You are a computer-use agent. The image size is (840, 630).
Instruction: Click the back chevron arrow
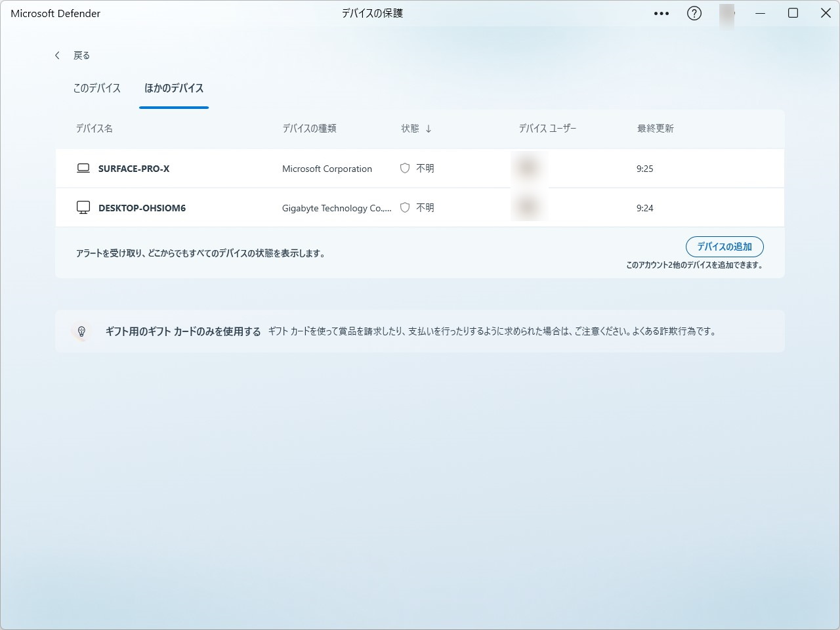point(57,55)
